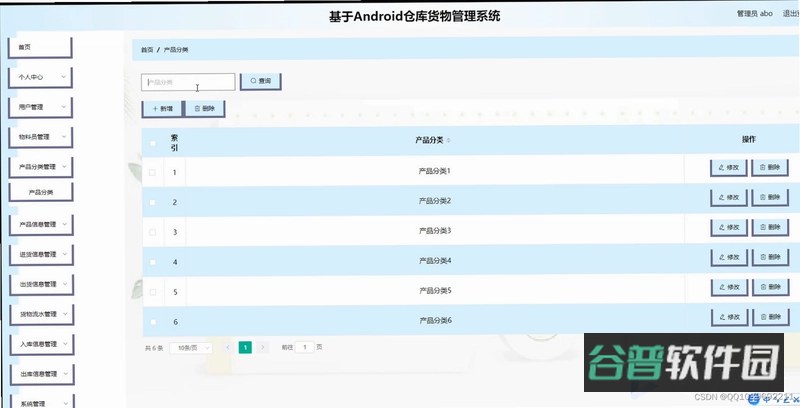Click 删除 for 产品分类1 row
This screenshot has width=800, height=408.
click(x=770, y=167)
